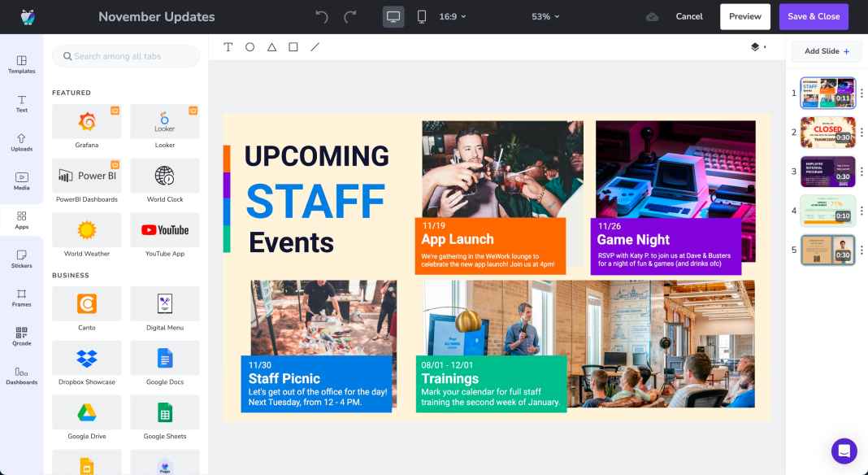Open slide 2's three-dot options menu
This screenshot has height=475, width=868.
(862, 133)
